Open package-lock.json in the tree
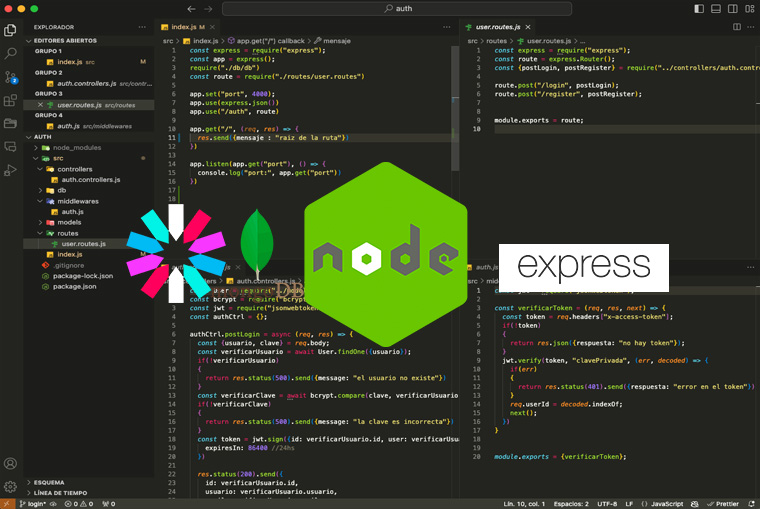 tap(83, 276)
